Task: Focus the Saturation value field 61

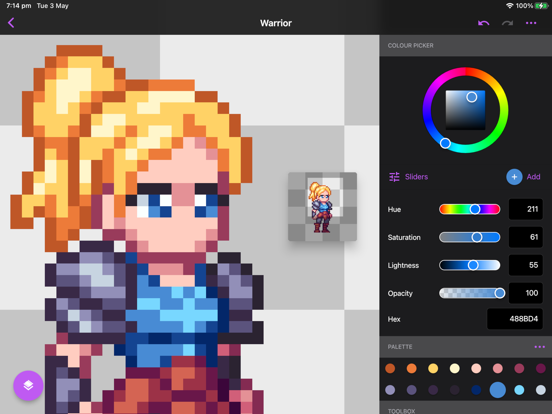Action: [526, 237]
